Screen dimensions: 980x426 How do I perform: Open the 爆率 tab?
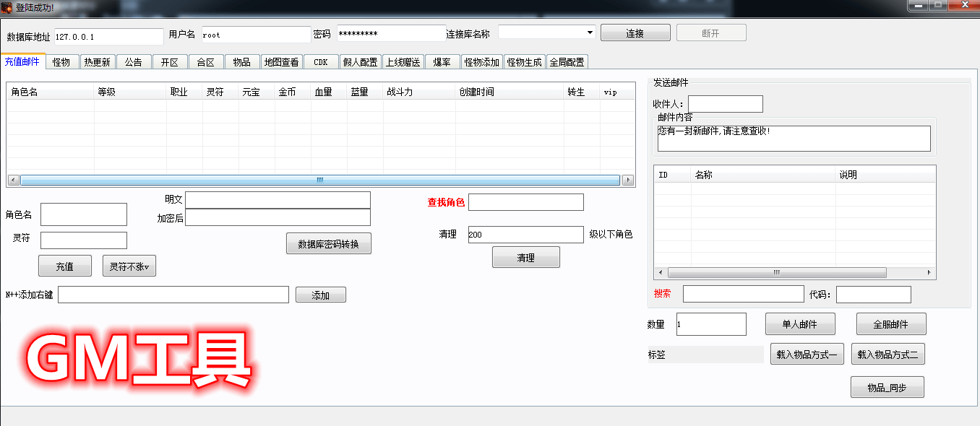click(442, 62)
